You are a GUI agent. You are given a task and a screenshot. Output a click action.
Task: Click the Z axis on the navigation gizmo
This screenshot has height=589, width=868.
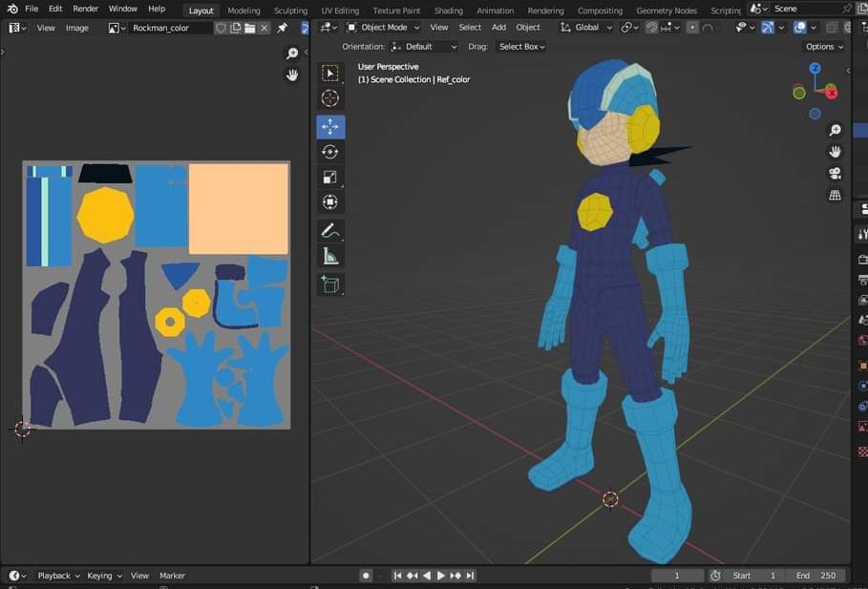pyautogui.click(x=815, y=68)
